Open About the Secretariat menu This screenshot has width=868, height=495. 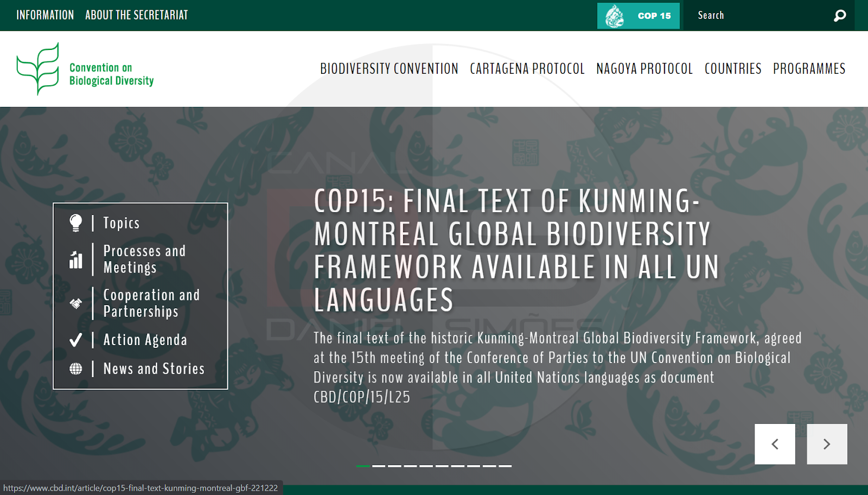[x=137, y=15]
